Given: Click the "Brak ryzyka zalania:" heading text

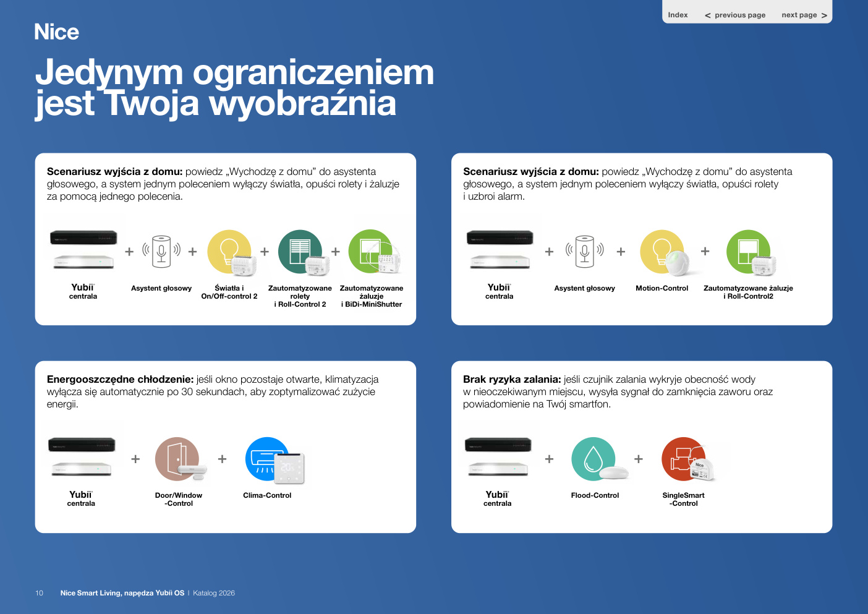Looking at the screenshot, I should (x=512, y=379).
